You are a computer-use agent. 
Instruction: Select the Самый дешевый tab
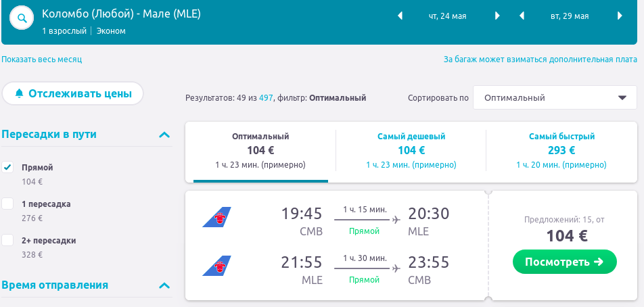tap(411, 150)
